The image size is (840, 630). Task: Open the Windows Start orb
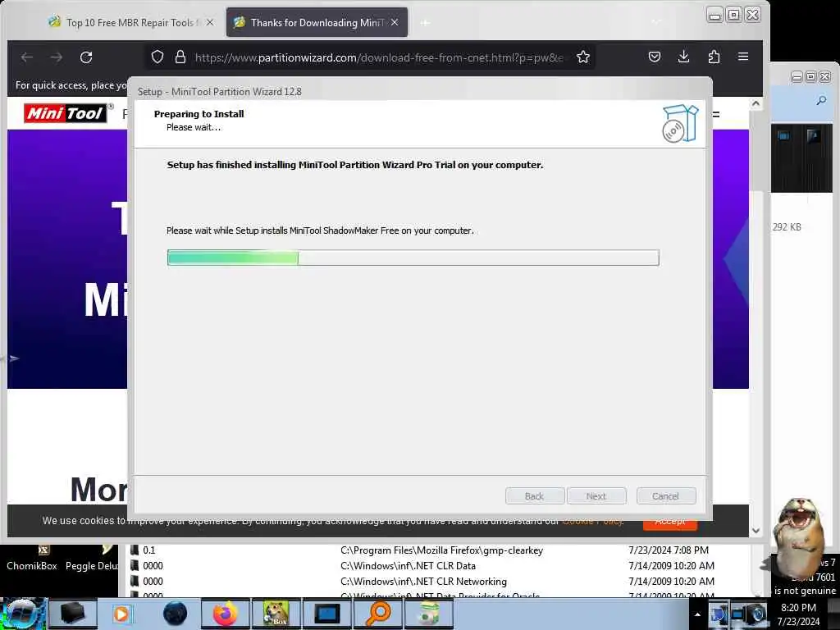(21, 614)
